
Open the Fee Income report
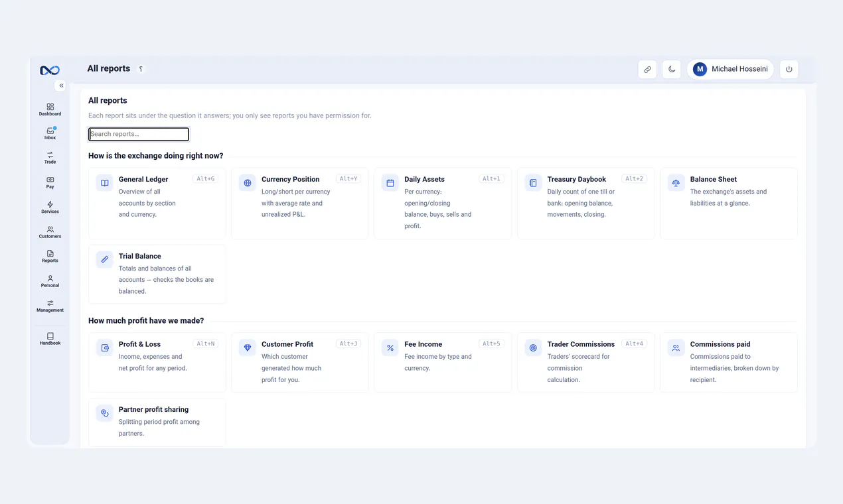[443, 362]
